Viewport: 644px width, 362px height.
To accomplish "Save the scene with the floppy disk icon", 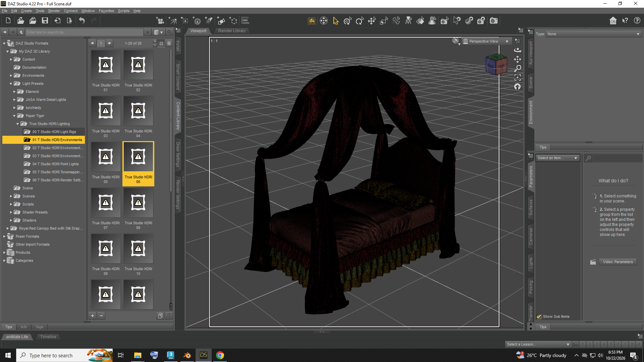I will [45, 21].
